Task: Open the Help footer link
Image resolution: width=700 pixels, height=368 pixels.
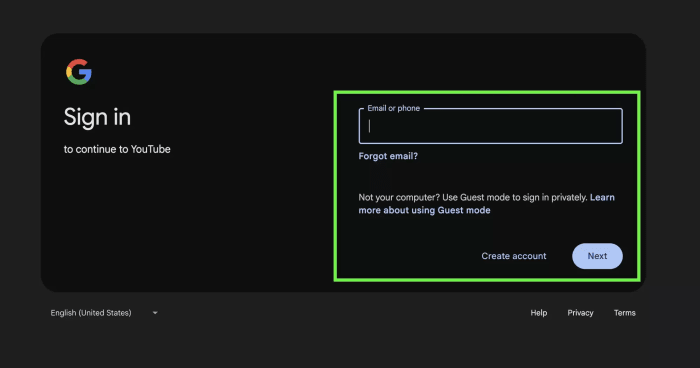Action: (x=538, y=313)
